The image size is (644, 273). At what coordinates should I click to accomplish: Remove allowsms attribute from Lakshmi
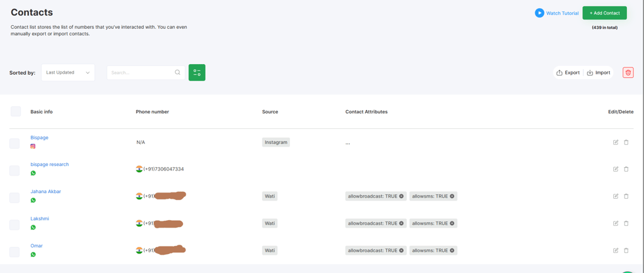pyautogui.click(x=452, y=223)
